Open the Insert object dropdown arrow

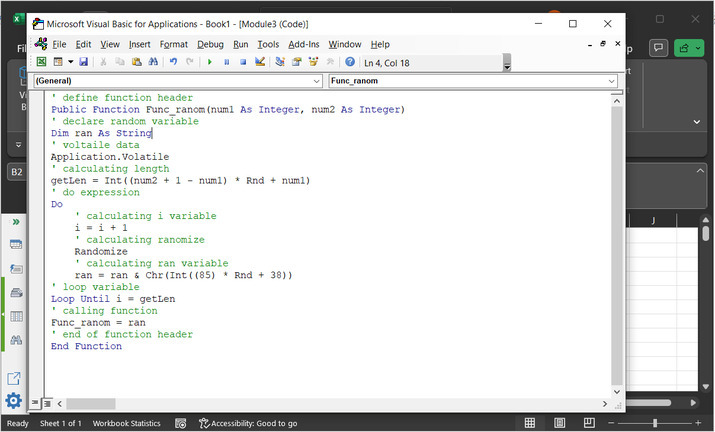[70, 62]
